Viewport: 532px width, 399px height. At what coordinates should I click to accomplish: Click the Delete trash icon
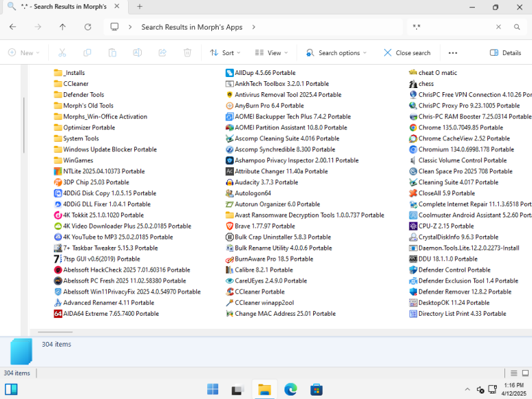[x=187, y=52]
